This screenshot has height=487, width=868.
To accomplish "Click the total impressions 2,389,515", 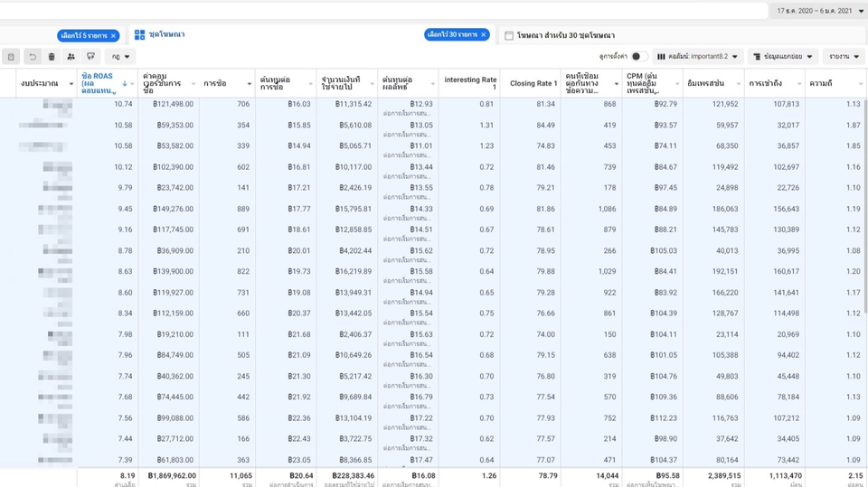I will (x=724, y=475).
